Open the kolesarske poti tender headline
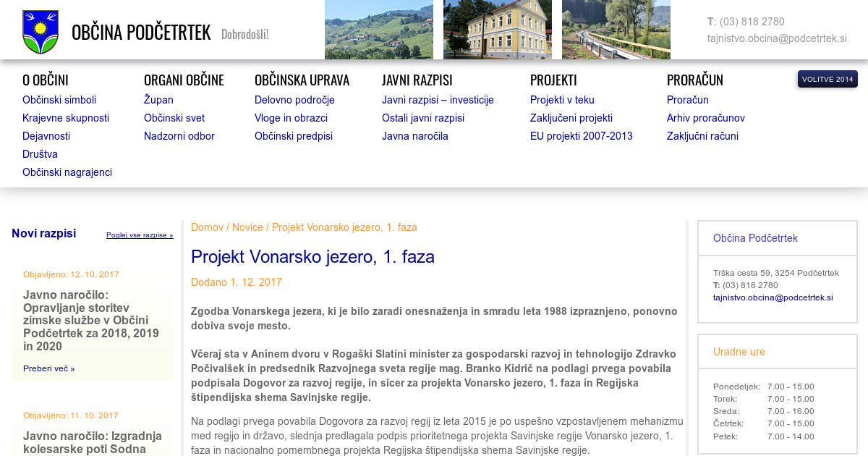Viewport: 868px width, 456px height. coord(93,442)
